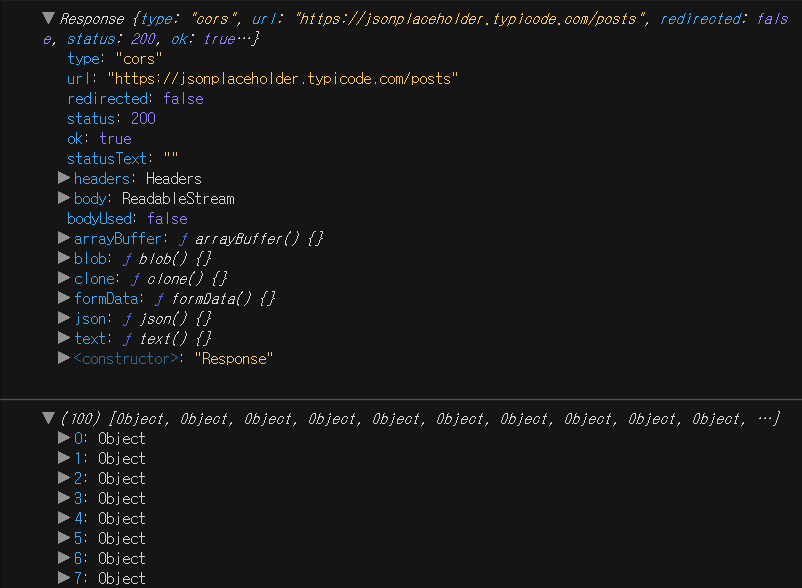Collapse the Response object tree
Viewport: 802px width, 588px height.
(49, 18)
